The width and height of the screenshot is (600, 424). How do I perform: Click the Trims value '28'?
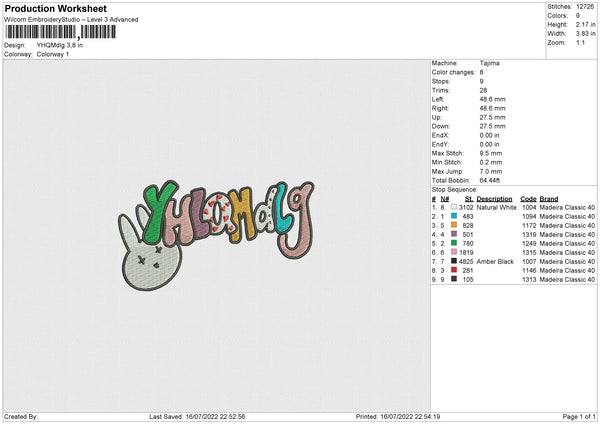[x=483, y=90]
